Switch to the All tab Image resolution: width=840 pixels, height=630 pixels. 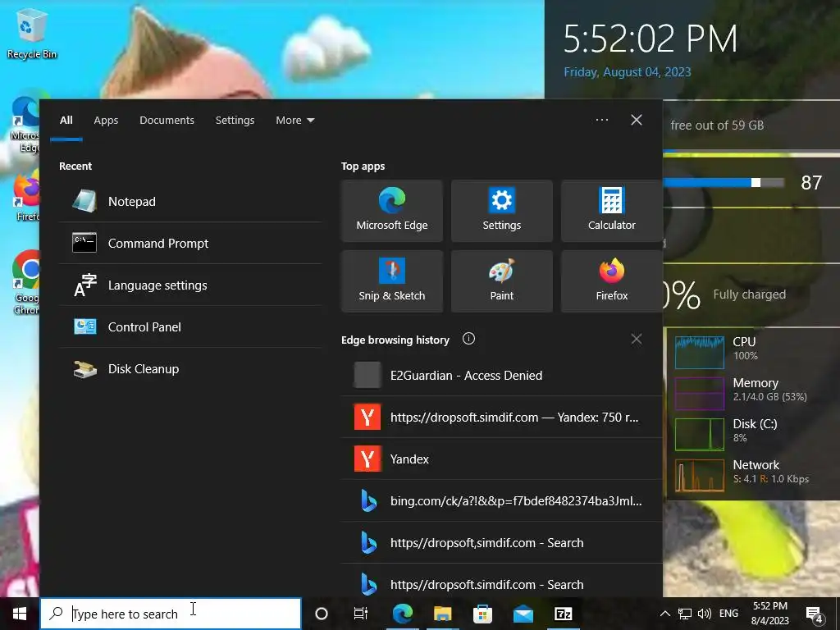coord(66,121)
